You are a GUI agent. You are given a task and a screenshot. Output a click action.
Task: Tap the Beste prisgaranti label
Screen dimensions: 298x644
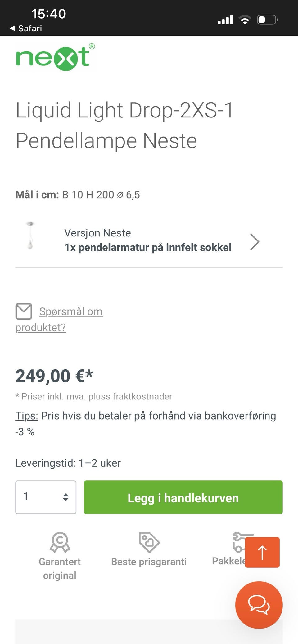pos(149,562)
